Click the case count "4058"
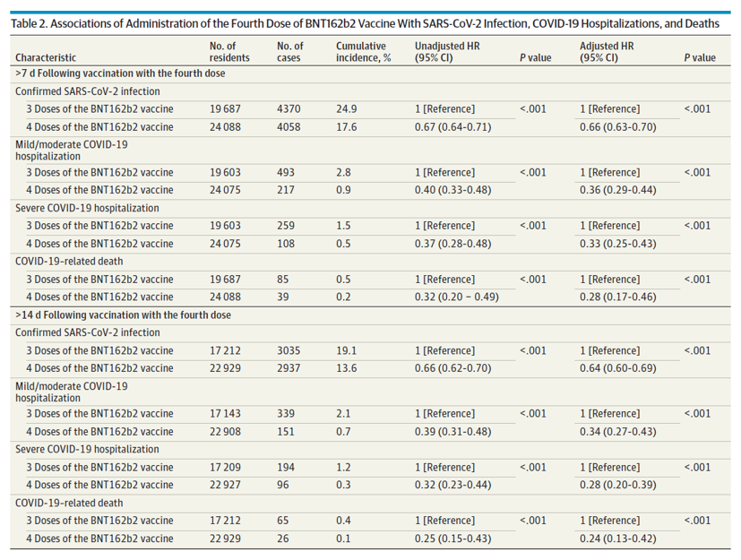 pos(289,127)
